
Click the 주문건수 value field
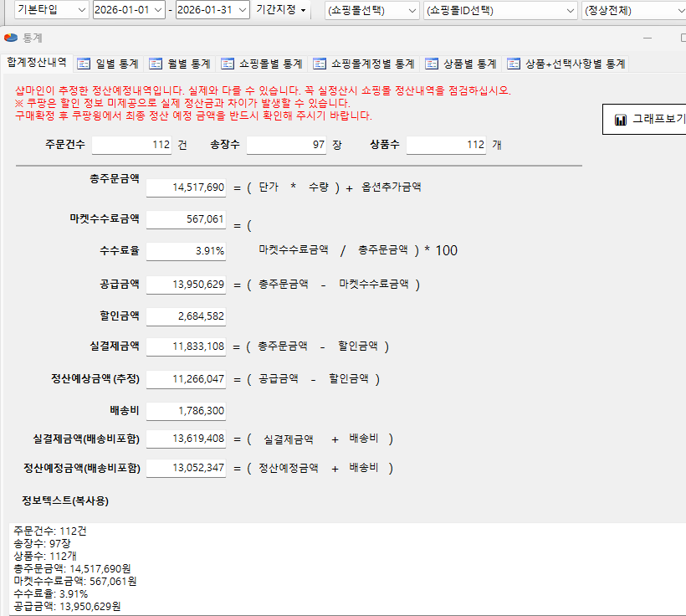tap(131, 145)
